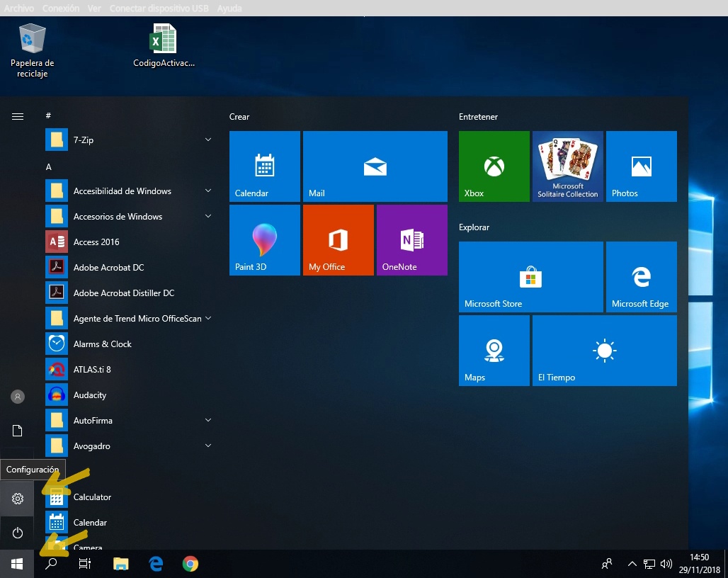Open the My Office tile
This screenshot has width=728, height=578.
(339, 240)
